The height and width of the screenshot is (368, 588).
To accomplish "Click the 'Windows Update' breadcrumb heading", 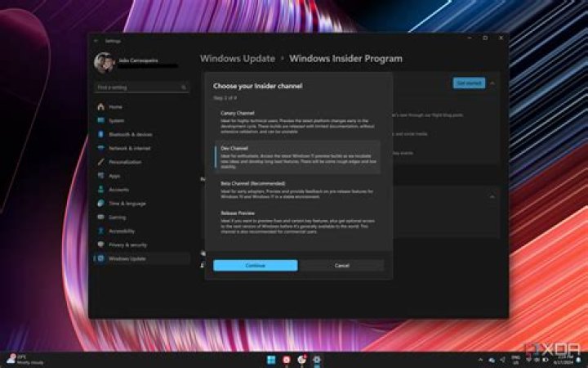I will click(x=238, y=59).
